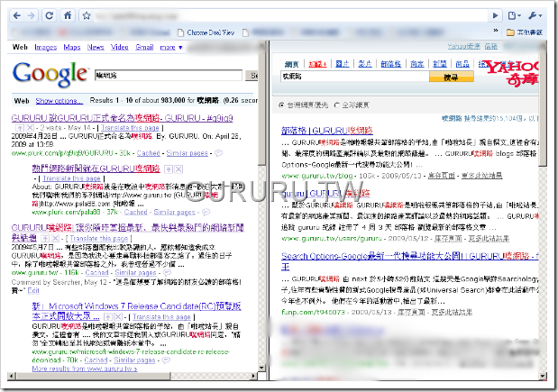Open Yahoo result 部落格 | GURURU噗網路
Screen dimensions: 558x392
tap(326, 131)
